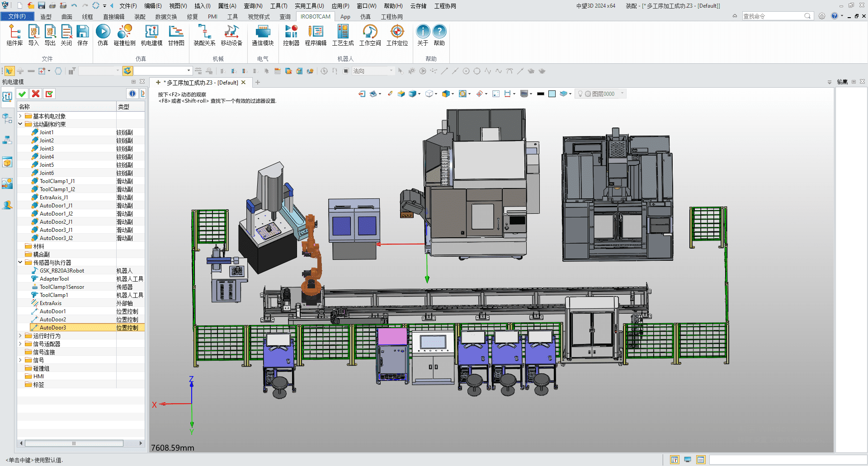Expand the 信号适配器 folder
Image resolution: width=868 pixels, height=466 pixels.
(x=20, y=344)
